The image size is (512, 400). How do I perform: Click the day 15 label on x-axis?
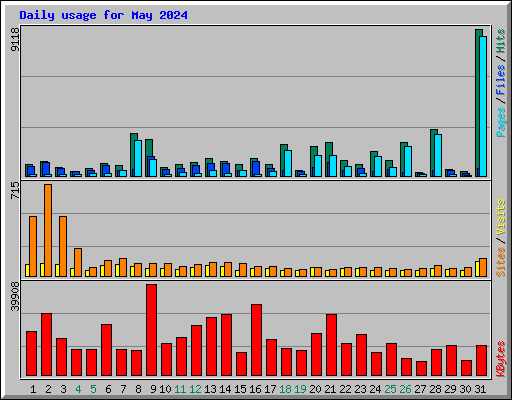(240, 389)
